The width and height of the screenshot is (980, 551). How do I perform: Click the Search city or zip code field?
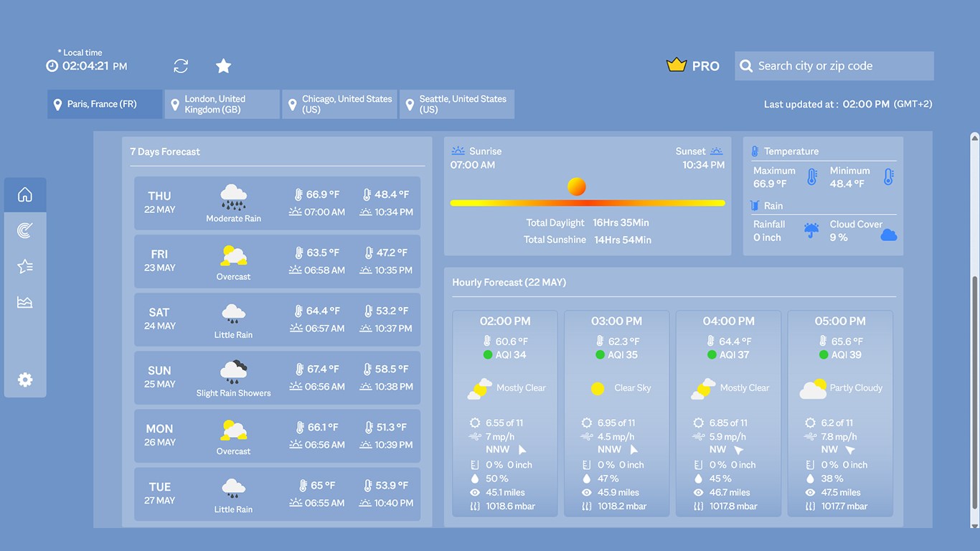[834, 65]
